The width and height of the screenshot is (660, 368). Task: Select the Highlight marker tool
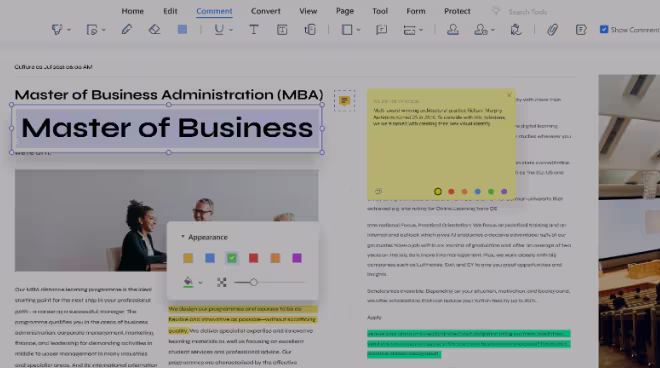[x=57, y=30]
